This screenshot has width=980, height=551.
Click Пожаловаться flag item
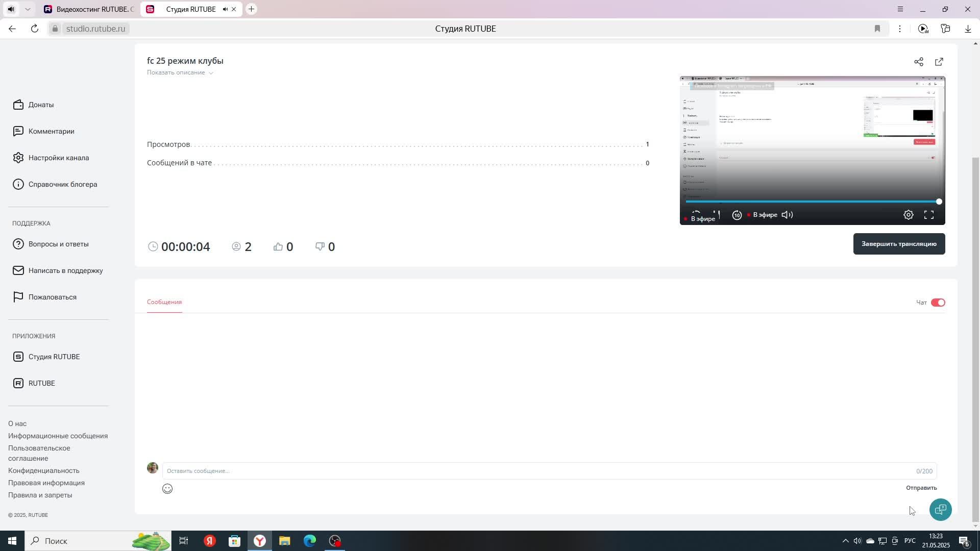(45, 297)
